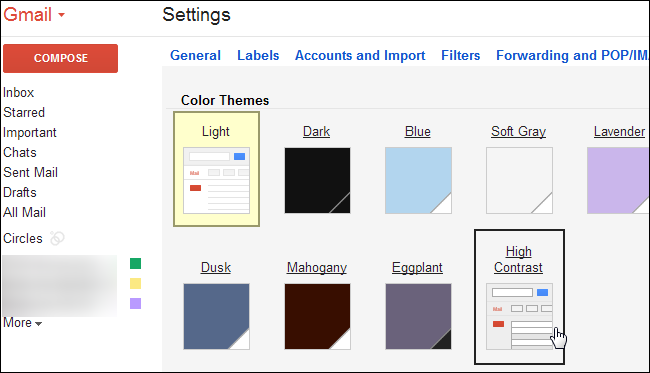650x373 pixels.
Task: Click the Light theme label text
Action: pos(216,131)
